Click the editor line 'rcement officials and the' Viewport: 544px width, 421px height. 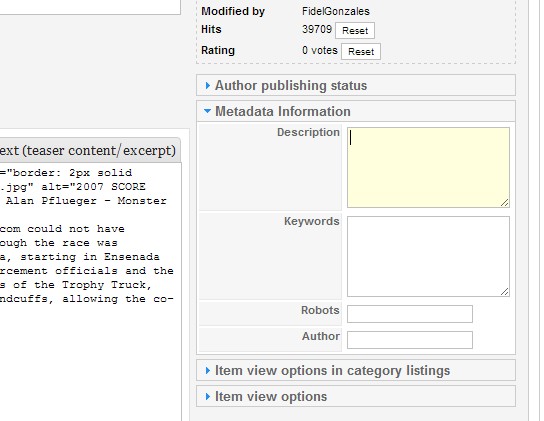pos(87,271)
